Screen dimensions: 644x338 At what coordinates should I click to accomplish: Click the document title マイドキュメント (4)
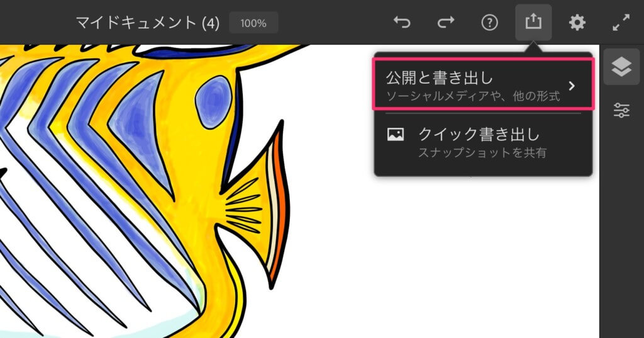(x=148, y=23)
